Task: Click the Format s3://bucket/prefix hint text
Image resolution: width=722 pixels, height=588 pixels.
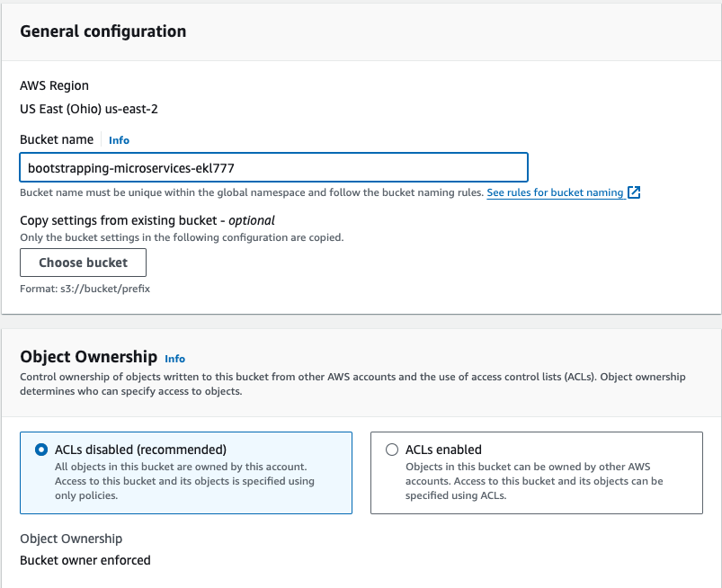Action: 85,289
